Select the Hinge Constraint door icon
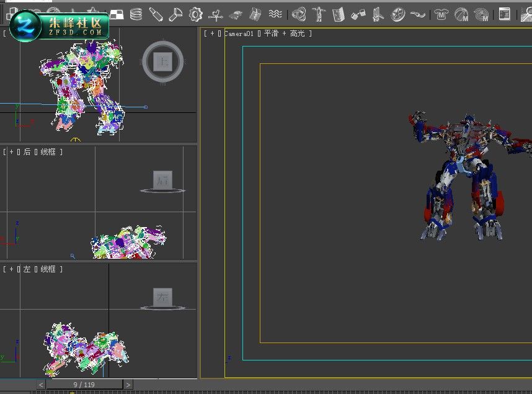This screenshot has height=394, width=532. (339, 15)
